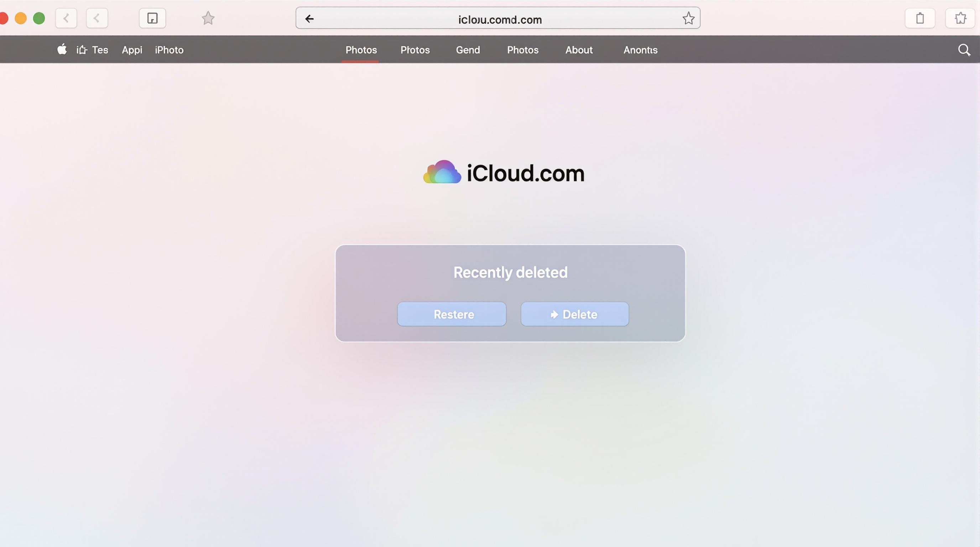
Task: Click the Apple logo in the navigation bar
Action: point(62,50)
